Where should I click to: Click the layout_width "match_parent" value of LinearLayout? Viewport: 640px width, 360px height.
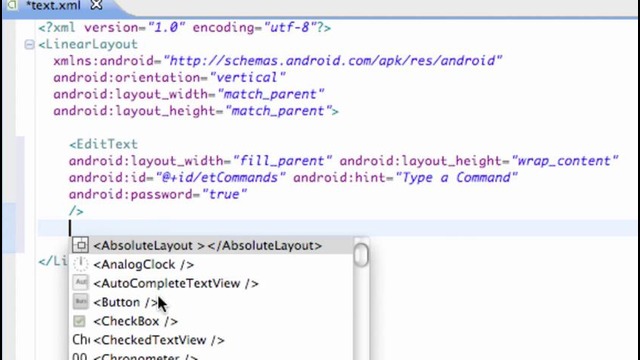click(271, 94)
